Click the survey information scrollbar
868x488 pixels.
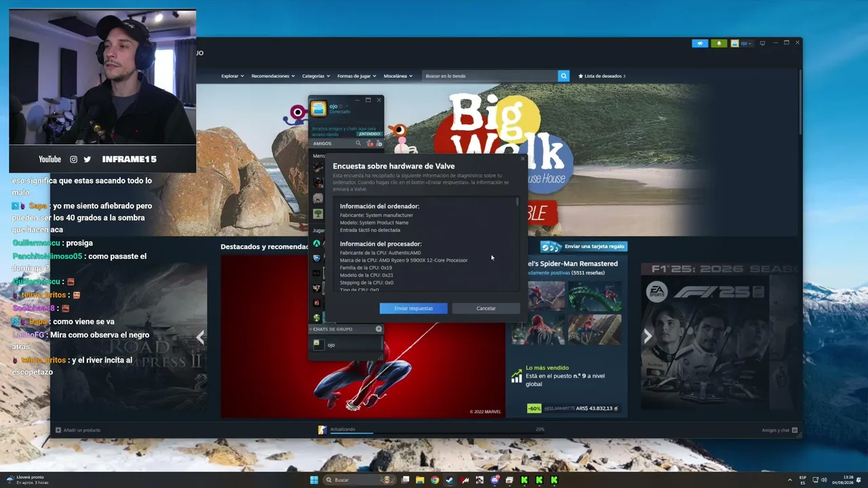[517, 202]
